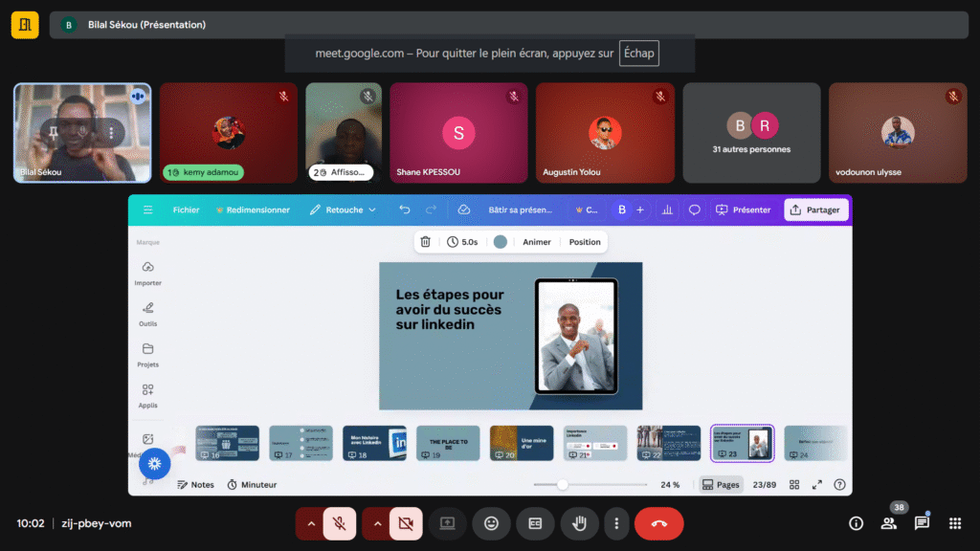This screenshot has width=980, height=551.
Task: Click the Partager button
Action: 815,209
